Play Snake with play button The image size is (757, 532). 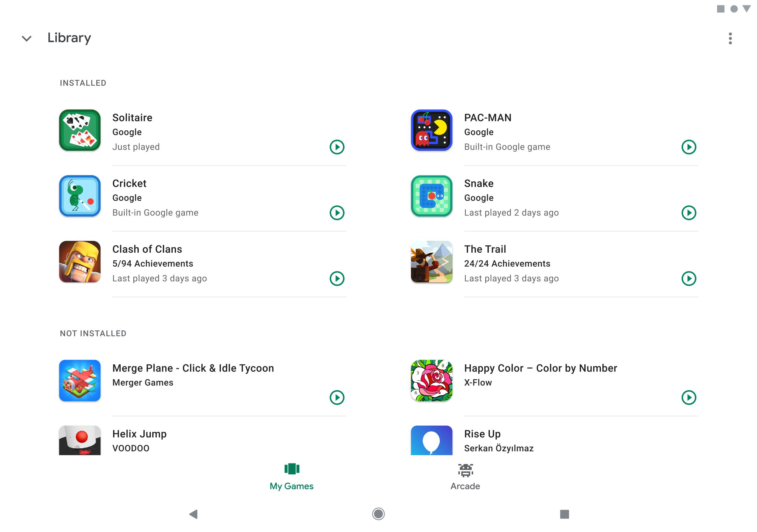pos(689,213)
